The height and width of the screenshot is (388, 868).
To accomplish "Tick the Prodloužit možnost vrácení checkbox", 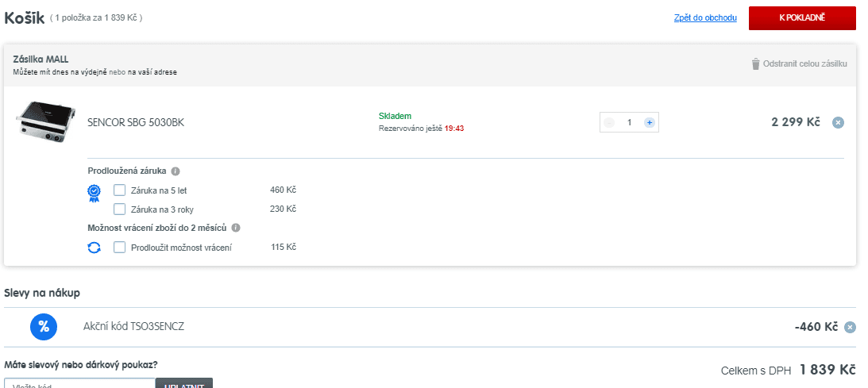I will click(120, 247).
